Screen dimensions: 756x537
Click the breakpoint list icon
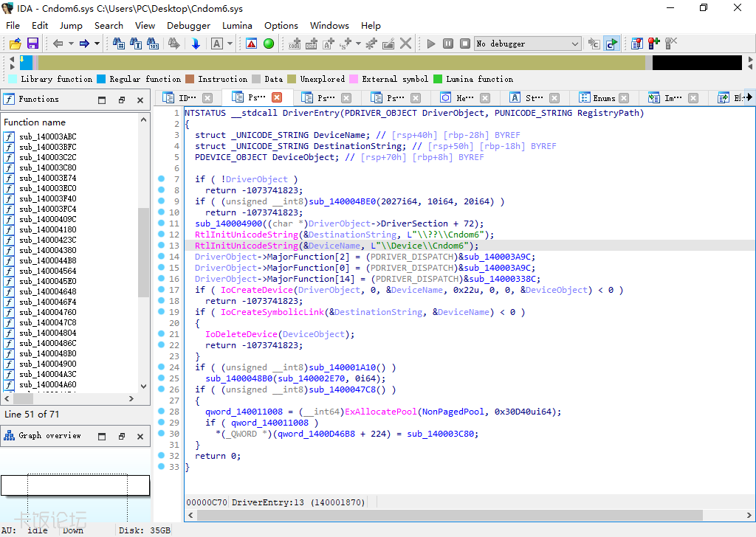(636, 44)
